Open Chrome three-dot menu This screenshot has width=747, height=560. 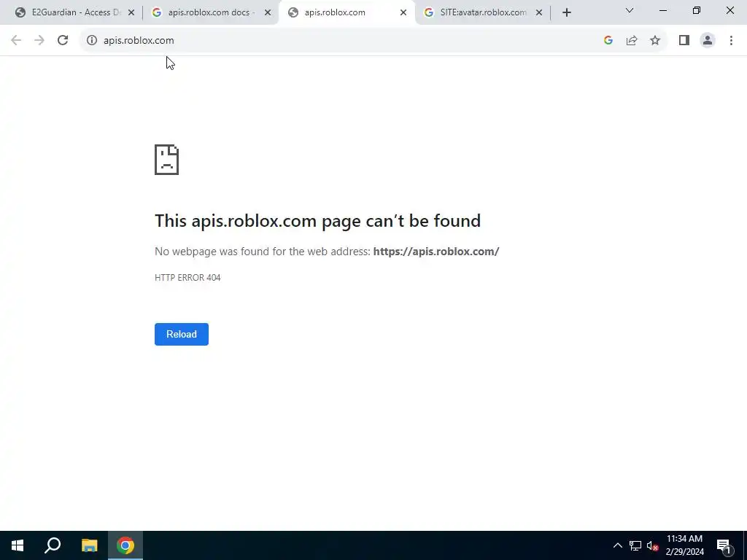click(731, 41)
